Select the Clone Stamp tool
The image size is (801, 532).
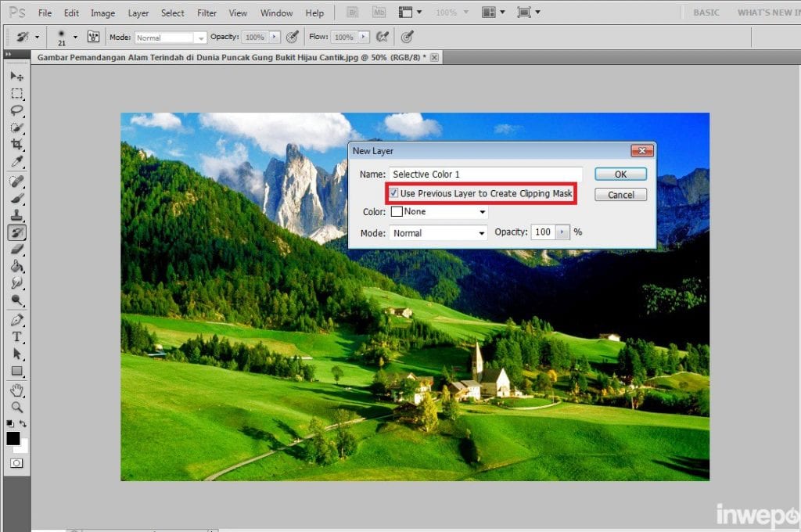coord(17,215)
